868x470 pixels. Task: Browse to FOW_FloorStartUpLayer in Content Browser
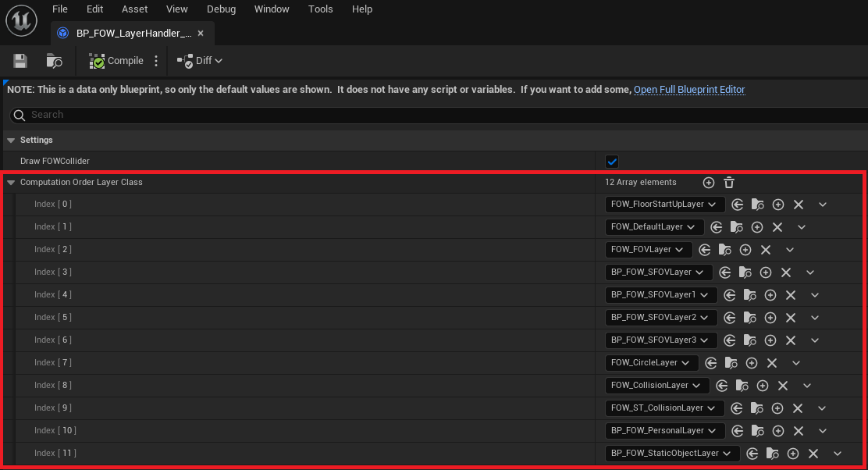coord(757,205)
